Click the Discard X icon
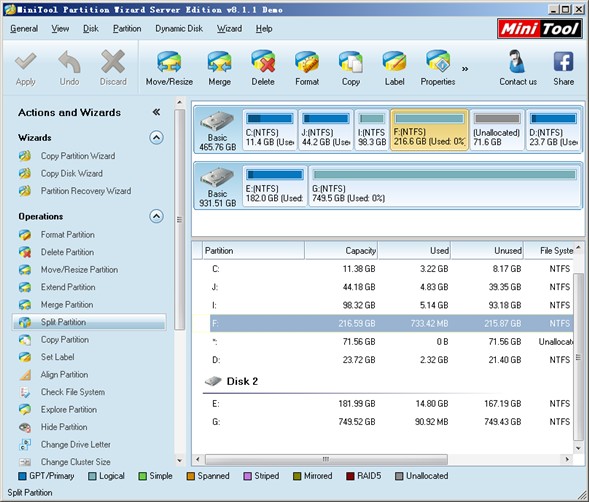 pyautogui.click(x=113, y=62)
